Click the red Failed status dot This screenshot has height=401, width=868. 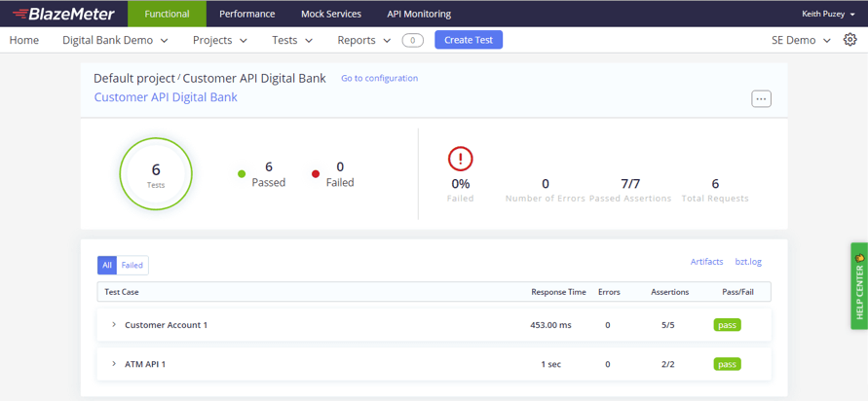point(316,174)
